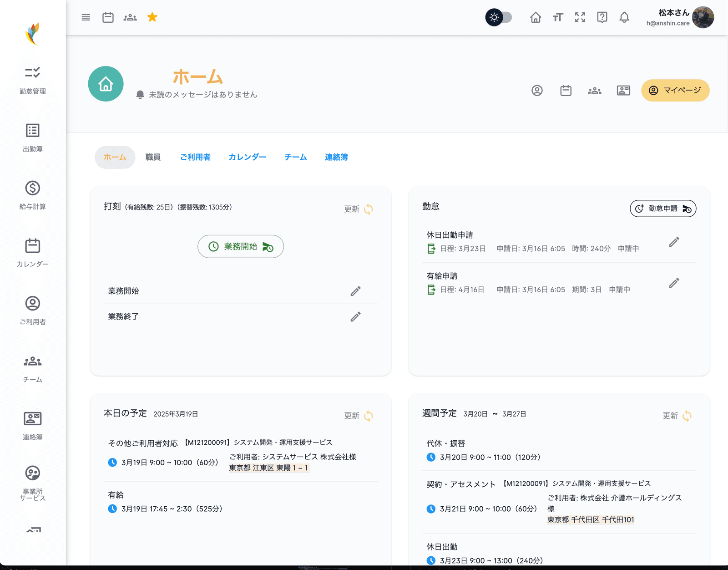The image size is (728, 570).
Task: Select the ホーム tab
Action: (x=115, y=157)
